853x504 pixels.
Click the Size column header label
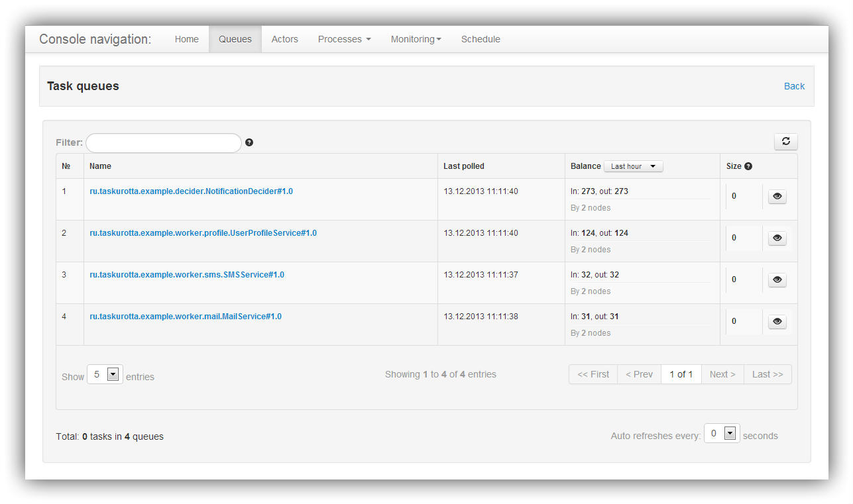[x=734, y=166]
